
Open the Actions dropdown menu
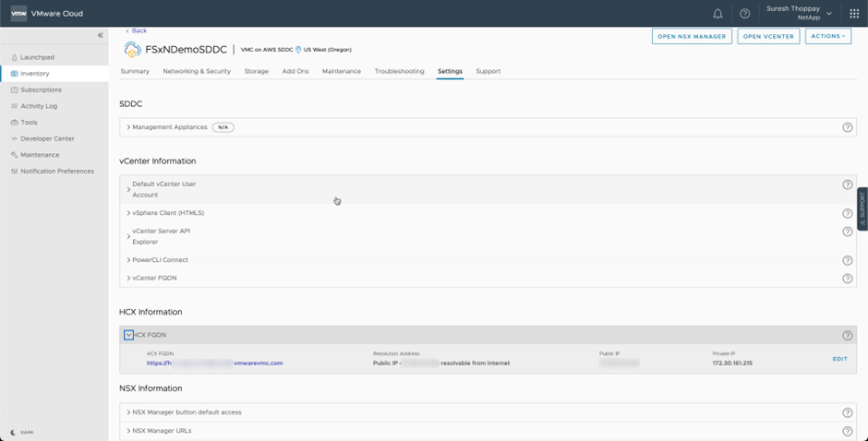(x=827, y=36)
